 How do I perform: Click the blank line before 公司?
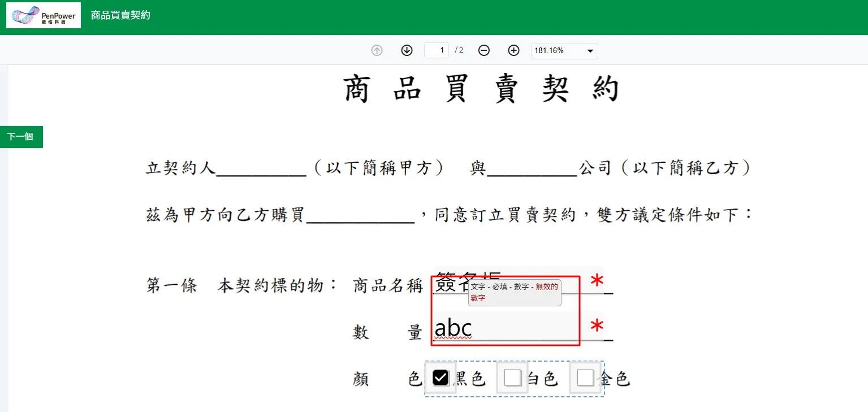[x=532, y=168]
